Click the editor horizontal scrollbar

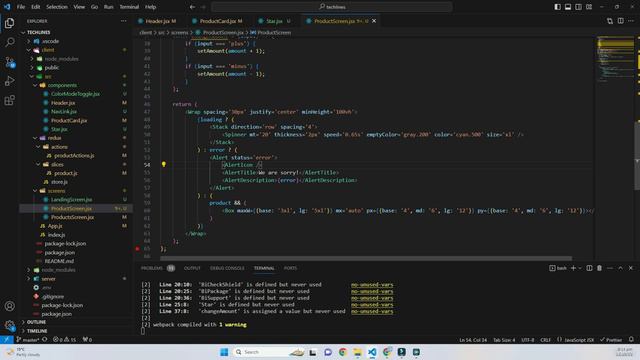click(x=366, y=258)
